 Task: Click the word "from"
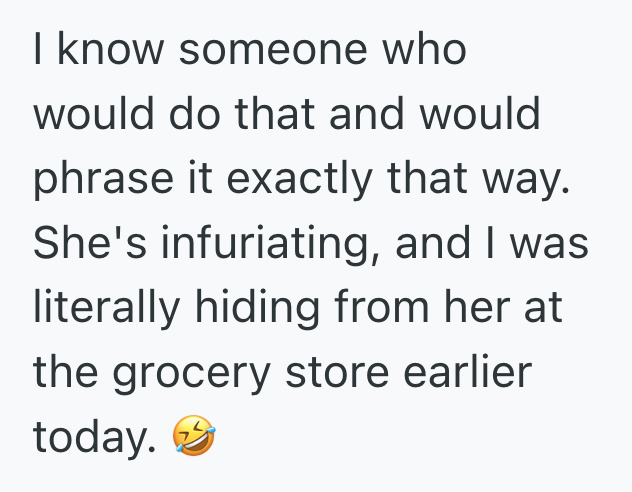click(x=383, y=307)
